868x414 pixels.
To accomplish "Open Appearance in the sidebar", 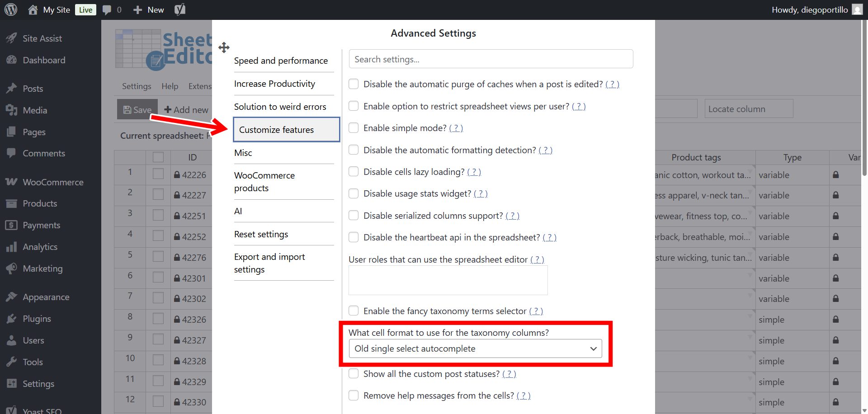I will click(46, 297).
